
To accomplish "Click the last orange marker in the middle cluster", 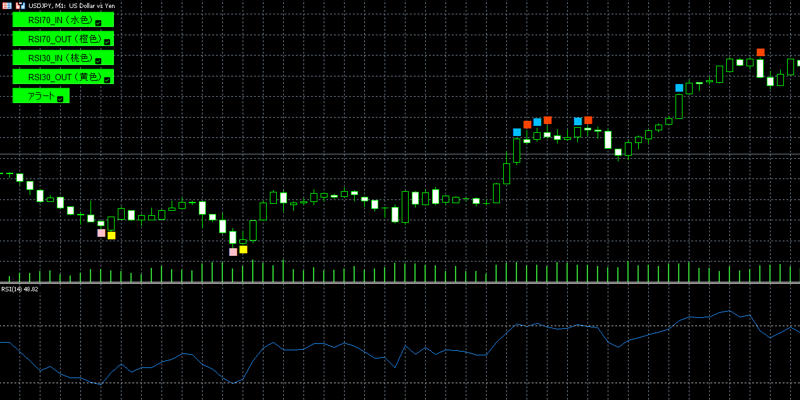I will (x=587, y=121).
